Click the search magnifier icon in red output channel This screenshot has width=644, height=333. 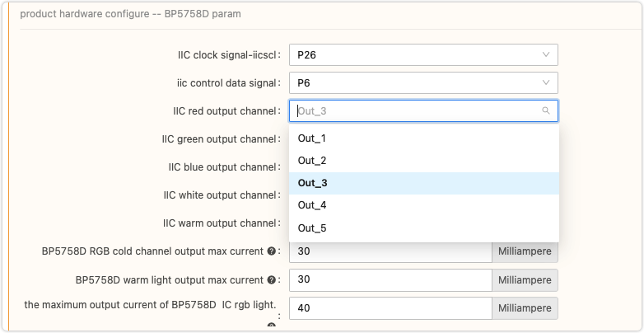point(546,110)
